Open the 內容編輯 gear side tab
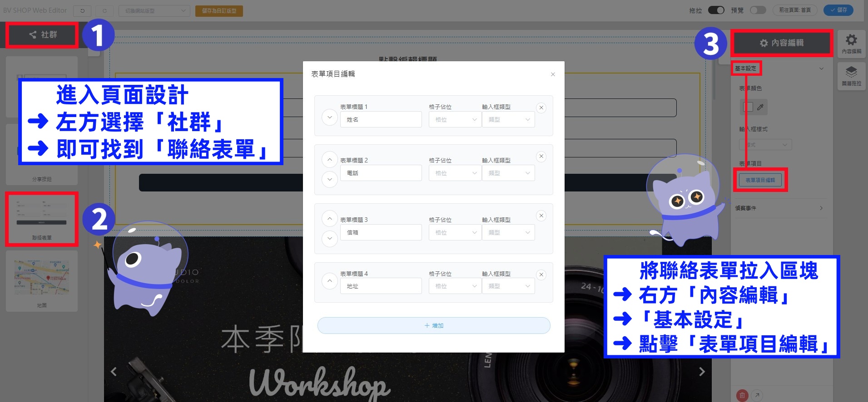This screenshot has height=402, width=868. pyautogui.click(x=851, y=44)
